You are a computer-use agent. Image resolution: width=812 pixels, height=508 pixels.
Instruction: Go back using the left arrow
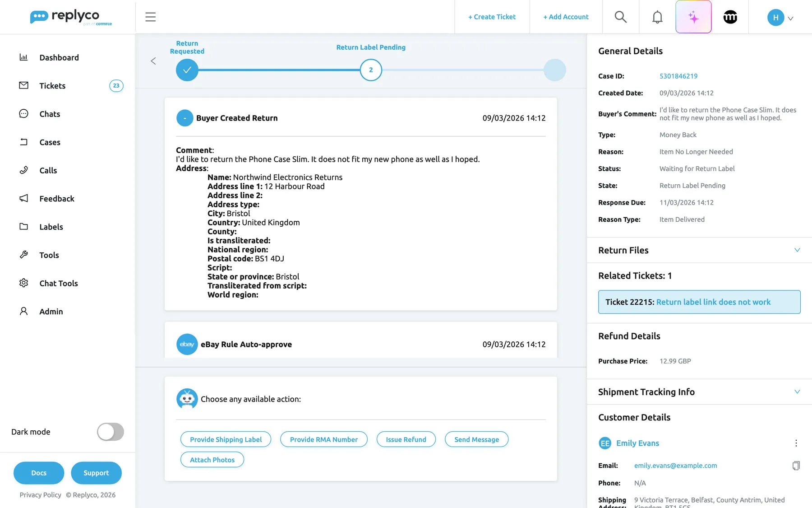click(153, 61)
